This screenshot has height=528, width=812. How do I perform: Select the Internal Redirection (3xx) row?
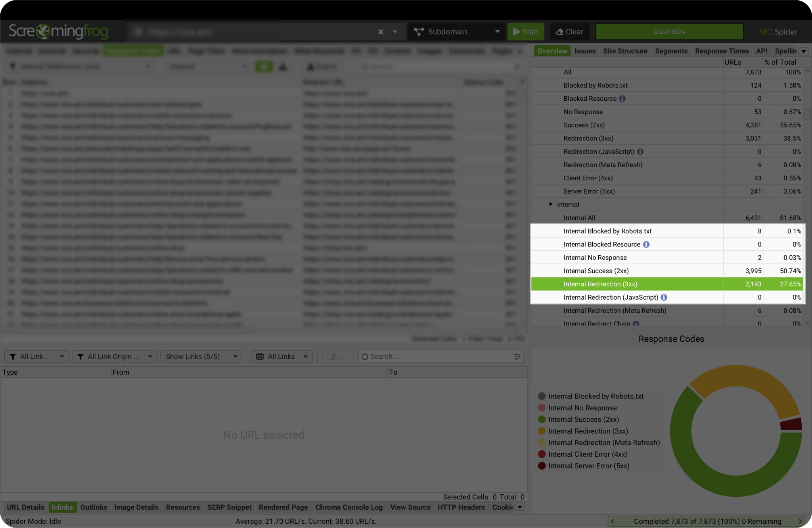pos(634,284)
